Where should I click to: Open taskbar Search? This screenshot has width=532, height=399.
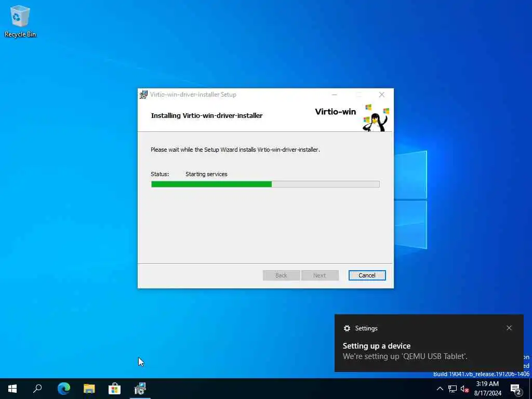37,389
